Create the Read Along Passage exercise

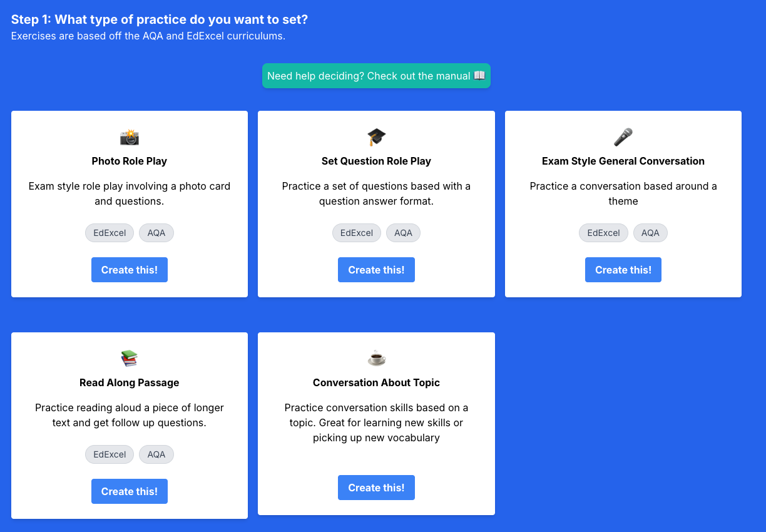(130, 491)
